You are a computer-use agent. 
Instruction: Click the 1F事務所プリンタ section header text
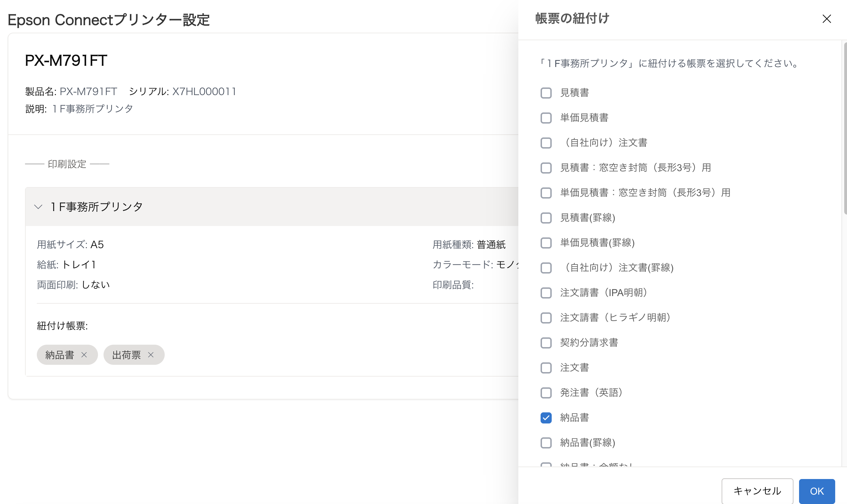[x=97, y=207]
